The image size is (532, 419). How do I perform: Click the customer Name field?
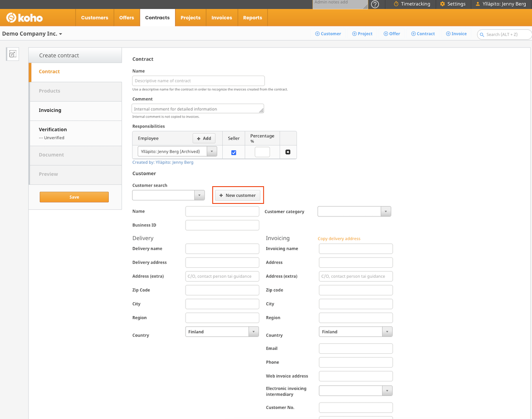coord(222,211)
